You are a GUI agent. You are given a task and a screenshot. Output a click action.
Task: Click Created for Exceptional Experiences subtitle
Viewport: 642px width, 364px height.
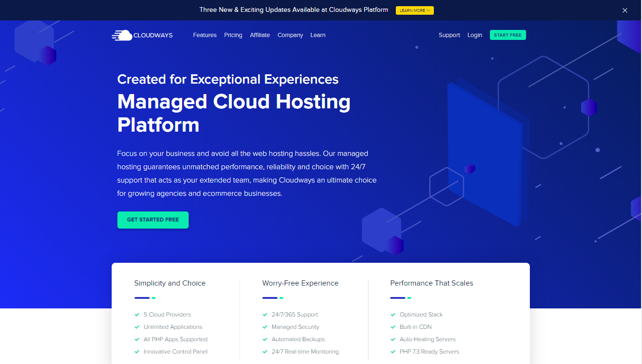(228, 79)
